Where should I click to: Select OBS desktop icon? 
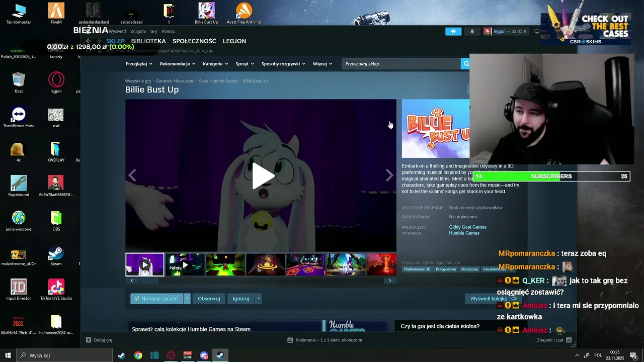tap(56, 221)
